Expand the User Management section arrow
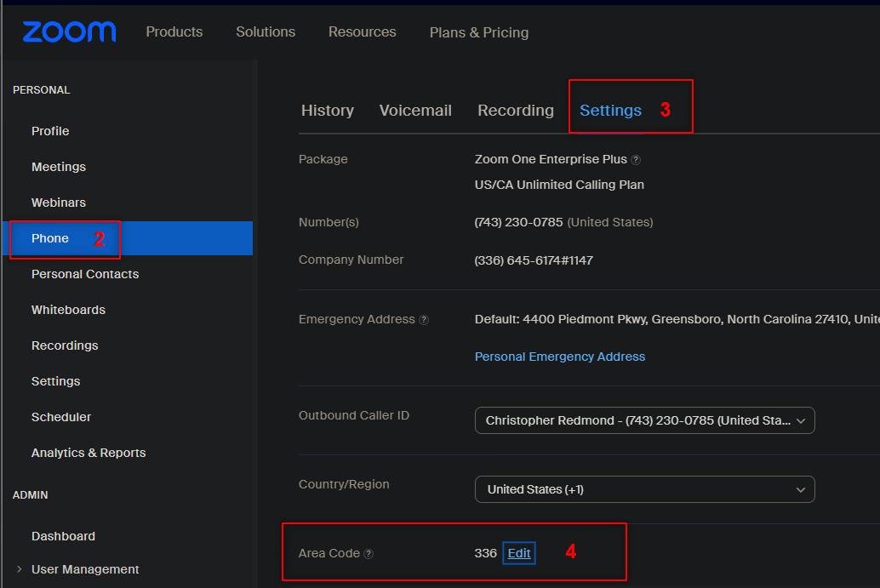 pos(19,569)
